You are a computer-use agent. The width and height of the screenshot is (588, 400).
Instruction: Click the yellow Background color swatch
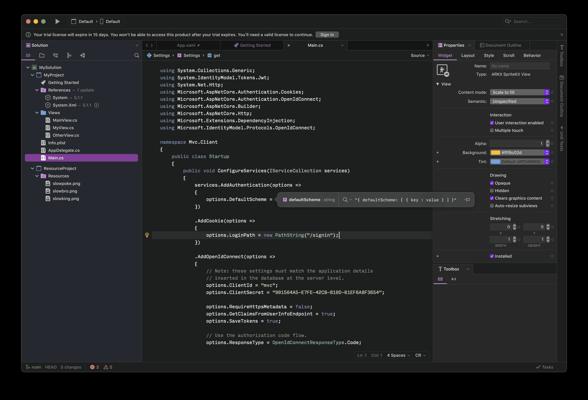click(x=495, y=153)
